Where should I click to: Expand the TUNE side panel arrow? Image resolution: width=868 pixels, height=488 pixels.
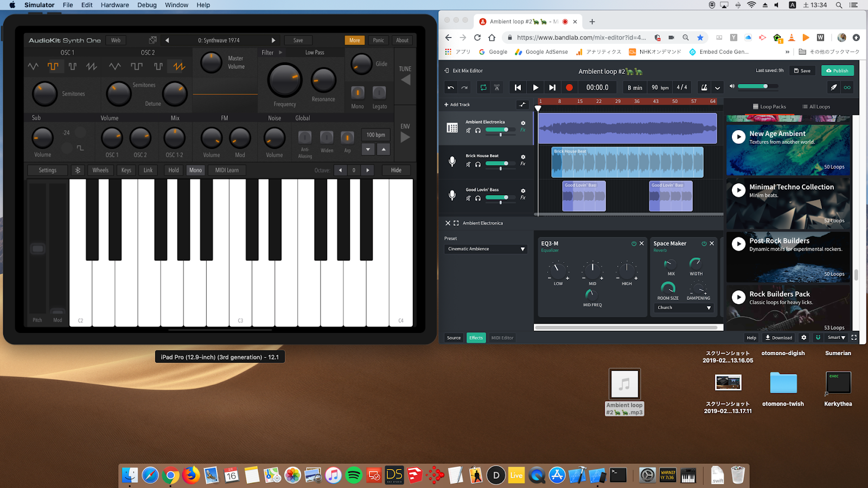coord(406,80)
